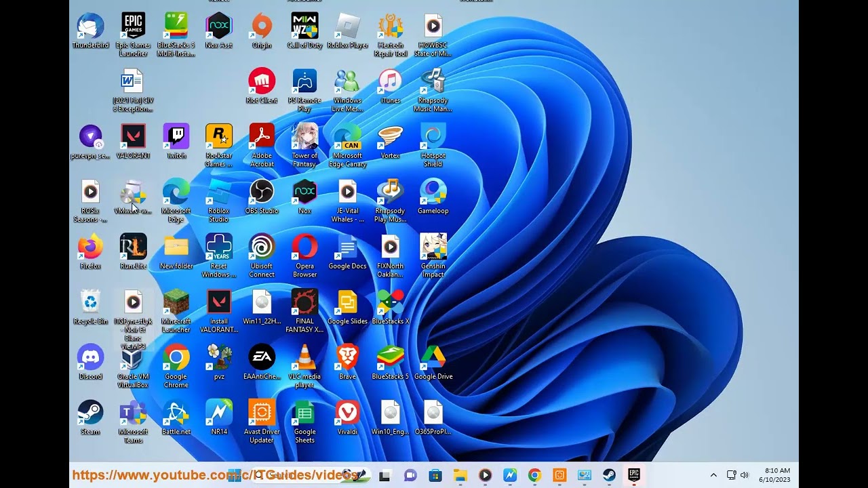Screen dimensions: 868x488
Task: Select the Rockstar Games Launcher icon
Action: (218, 145)
